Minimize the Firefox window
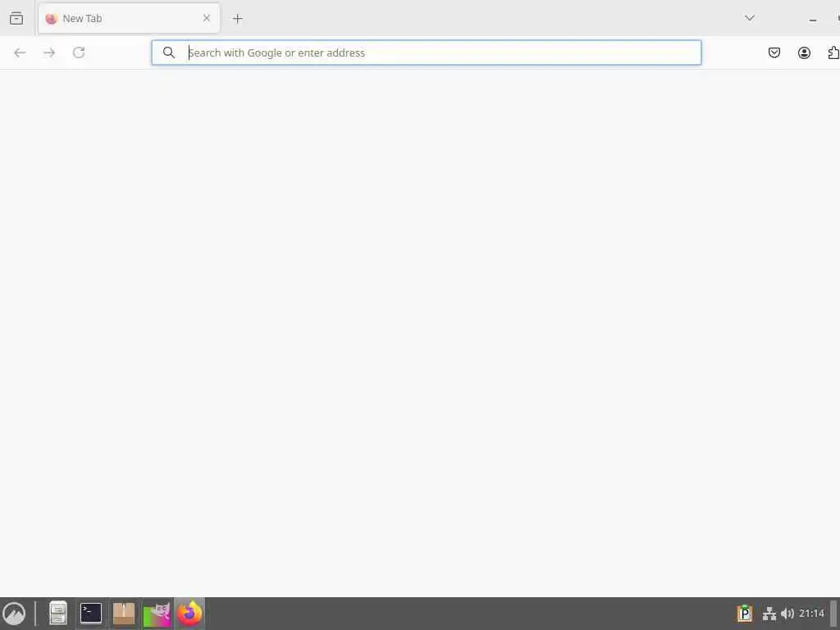This screenshot has width=840, height=630. tap(813, 20)
